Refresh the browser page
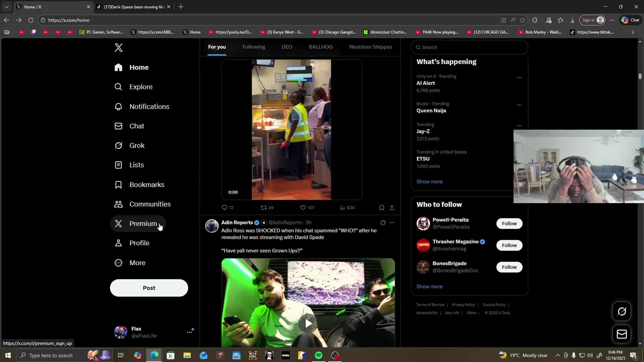Viewport: 644px width, 362px height. [31, 20]
